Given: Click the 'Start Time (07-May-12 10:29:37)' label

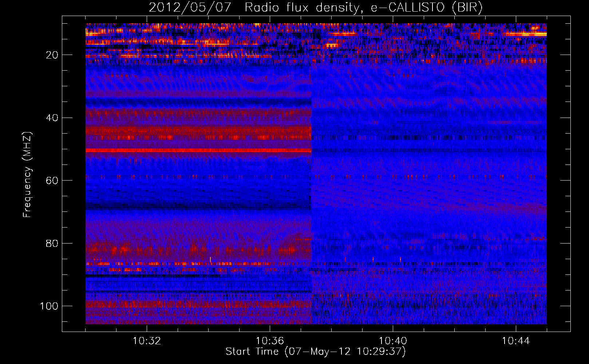Looking at the screenshot, I should pyautogui.click(x=316, y=352).
